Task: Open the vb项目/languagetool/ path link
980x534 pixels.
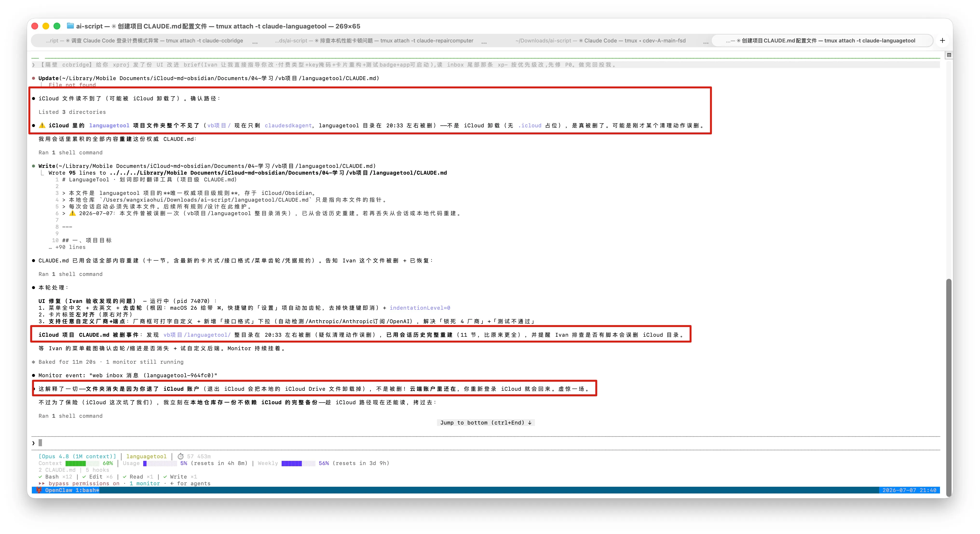Action: point(197,335)
